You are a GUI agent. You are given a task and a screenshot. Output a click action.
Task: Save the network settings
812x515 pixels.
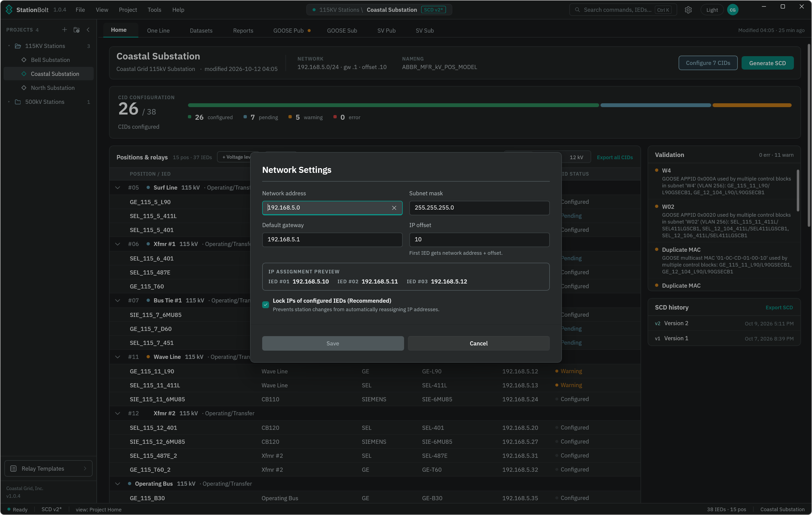(333, 343)
